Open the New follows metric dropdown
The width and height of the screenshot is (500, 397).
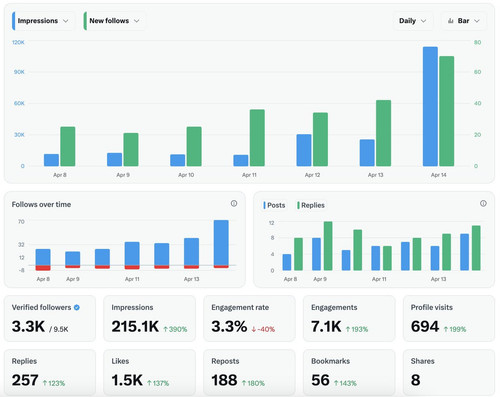tap(114, 21)
